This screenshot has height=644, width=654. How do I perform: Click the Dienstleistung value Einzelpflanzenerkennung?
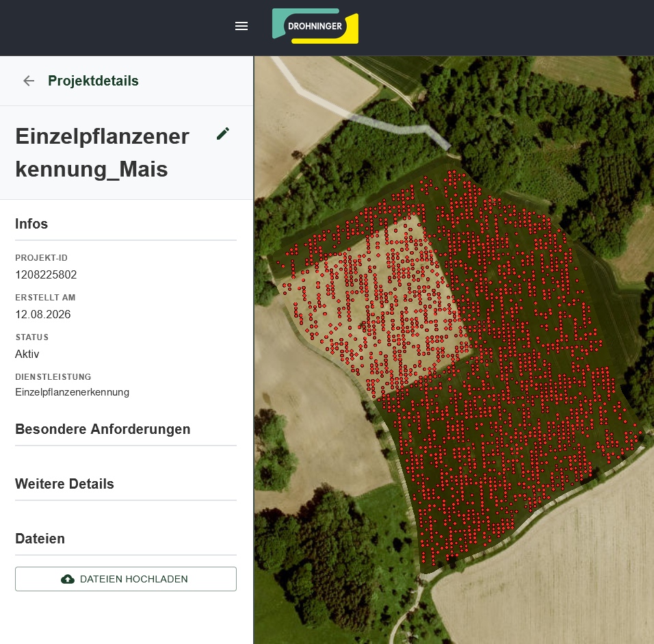click(x=72, y=392)
